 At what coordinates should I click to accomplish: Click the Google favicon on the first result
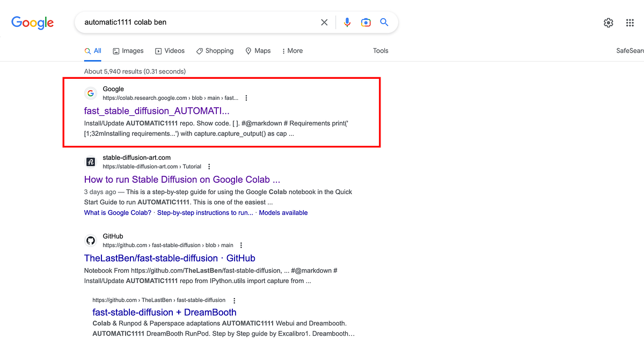coord(90,93)
